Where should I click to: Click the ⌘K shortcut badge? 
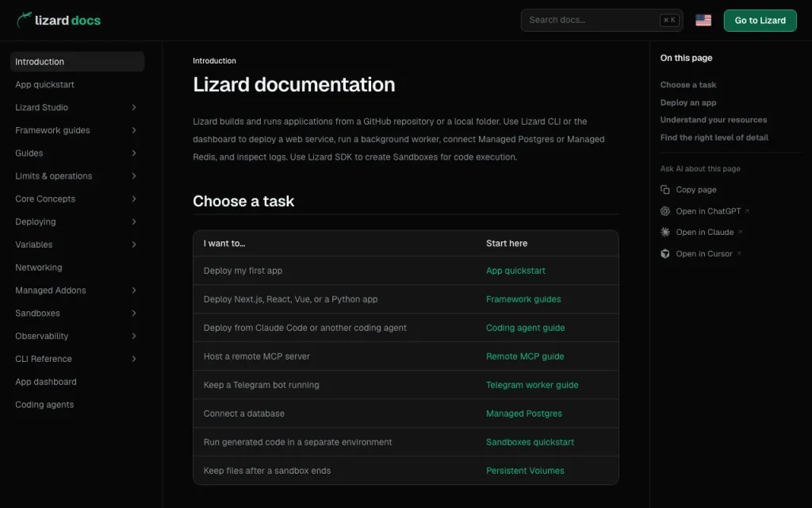669,20
